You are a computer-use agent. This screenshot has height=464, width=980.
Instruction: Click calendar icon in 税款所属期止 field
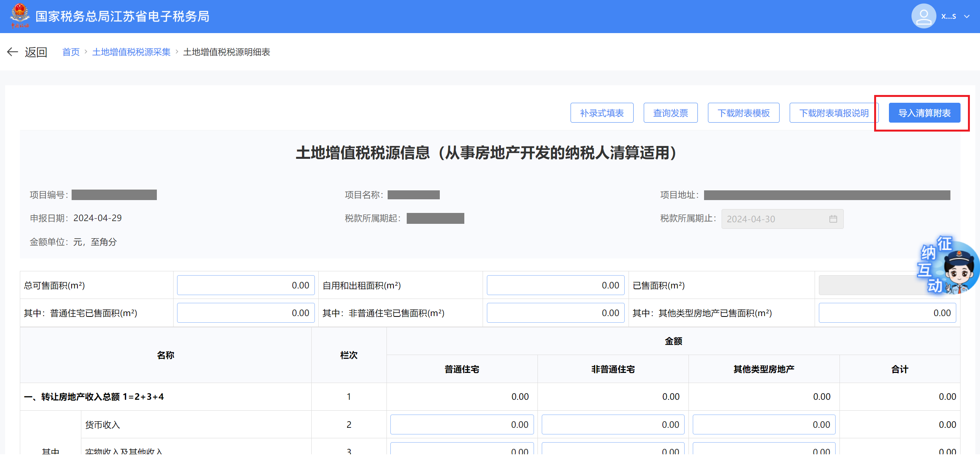pos(833,219)
